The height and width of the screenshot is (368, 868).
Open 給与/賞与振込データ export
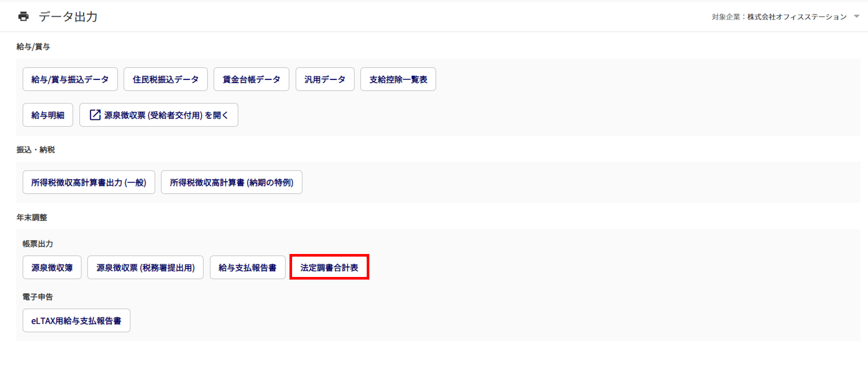(x=70, y=79)
